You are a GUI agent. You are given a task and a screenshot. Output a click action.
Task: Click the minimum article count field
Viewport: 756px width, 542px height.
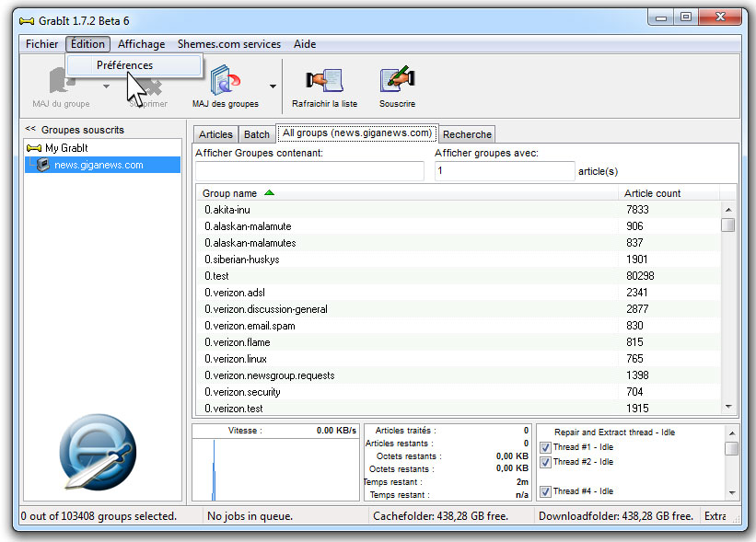tap(505, 171)
